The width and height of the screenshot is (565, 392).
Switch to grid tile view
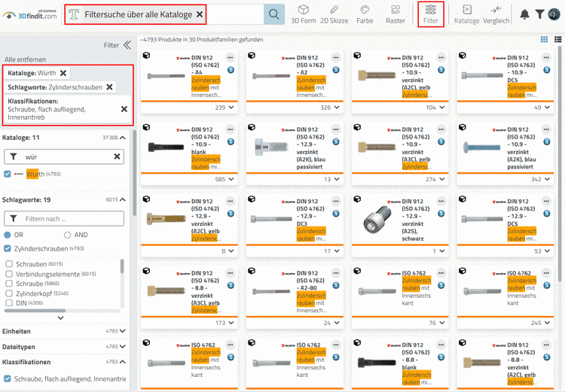pos(544,39)
